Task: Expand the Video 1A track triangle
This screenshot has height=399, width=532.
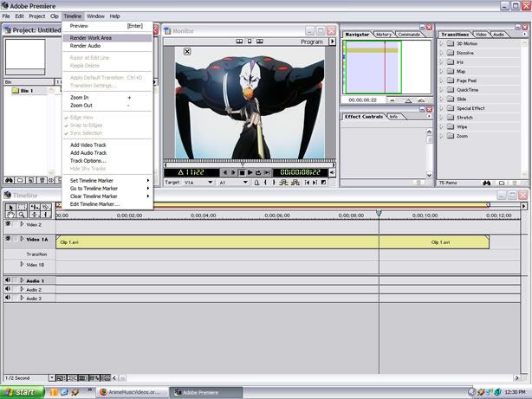Action: (22, 239)
